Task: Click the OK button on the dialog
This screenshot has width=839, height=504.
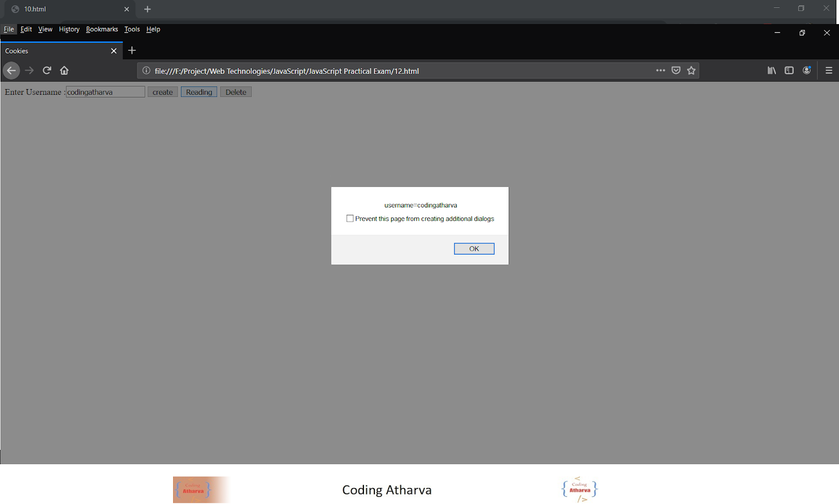Action: 474,248
